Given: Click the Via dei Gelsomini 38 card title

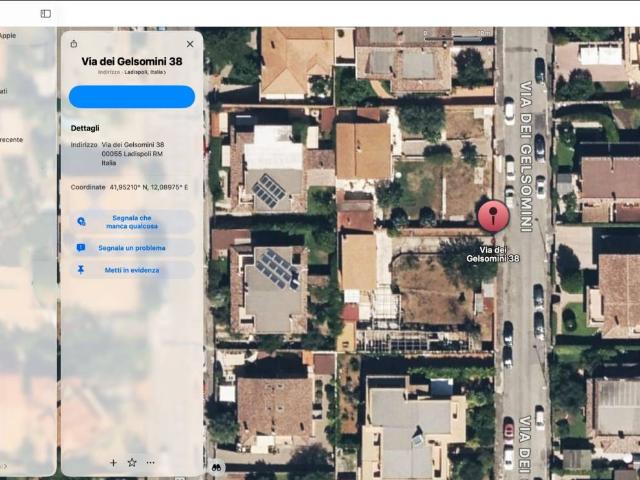Looking at the screenshot, I should pyautogui.click(x=132, y=61).
